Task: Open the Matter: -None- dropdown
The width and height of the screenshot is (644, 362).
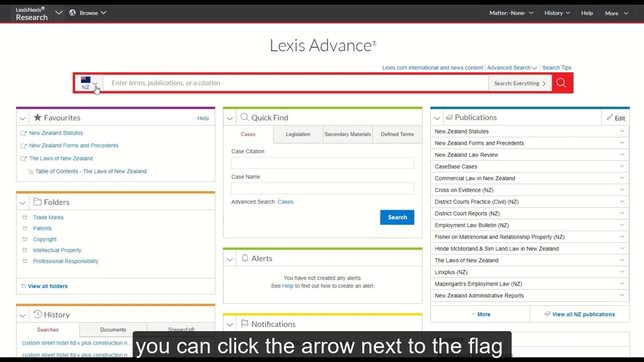Action: click(x=511, y=13)
